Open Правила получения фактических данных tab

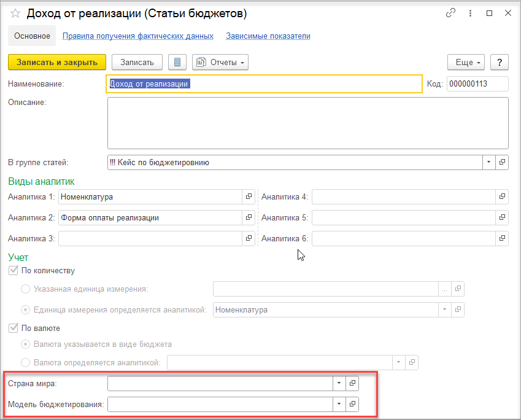138,36
